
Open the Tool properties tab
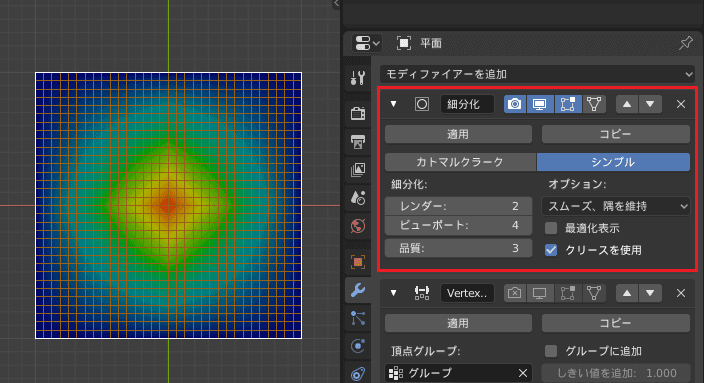pyautogui.click(x=358, y=78)
